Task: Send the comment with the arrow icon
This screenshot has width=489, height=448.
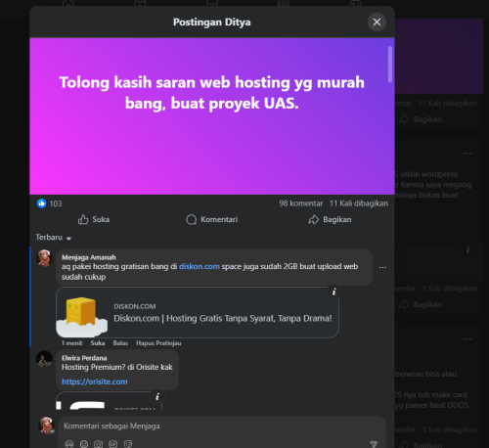Action: [x=374, y=444]
